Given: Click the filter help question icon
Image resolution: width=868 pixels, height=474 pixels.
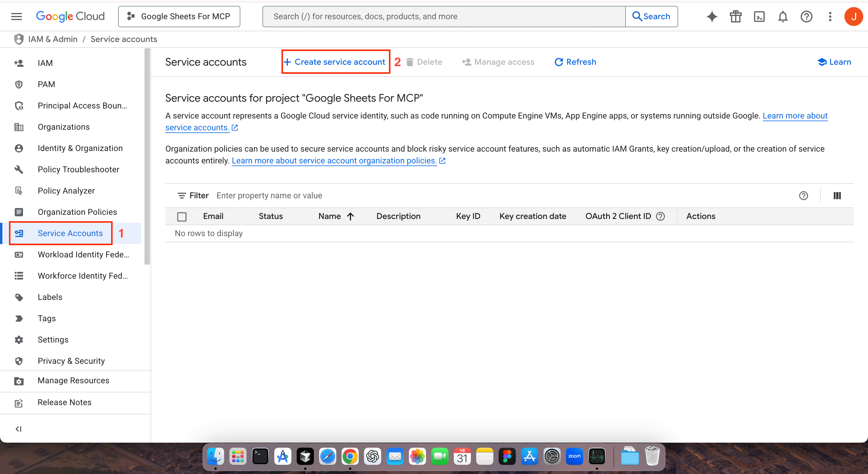Looking at the screenshot, I should point(803,195).
